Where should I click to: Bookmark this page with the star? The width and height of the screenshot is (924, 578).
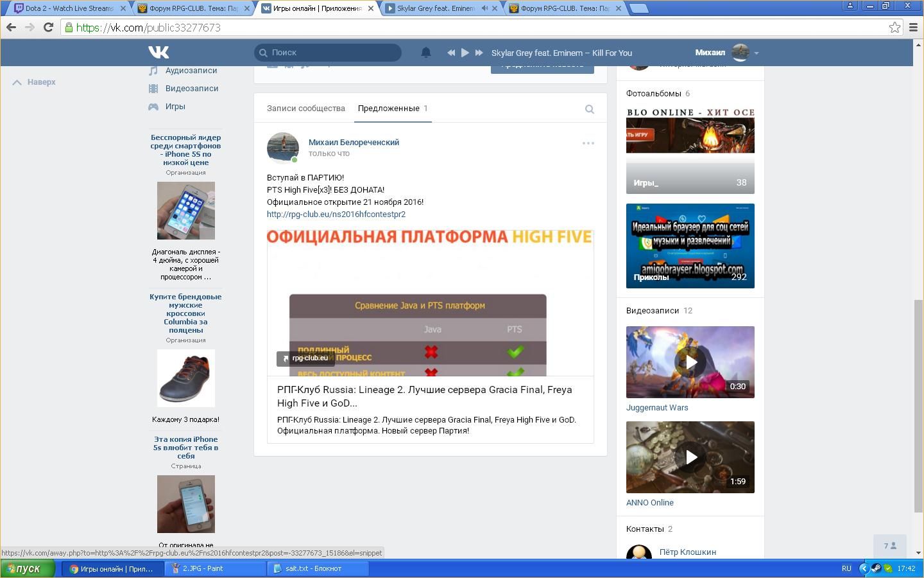click(x=894, y=27)
